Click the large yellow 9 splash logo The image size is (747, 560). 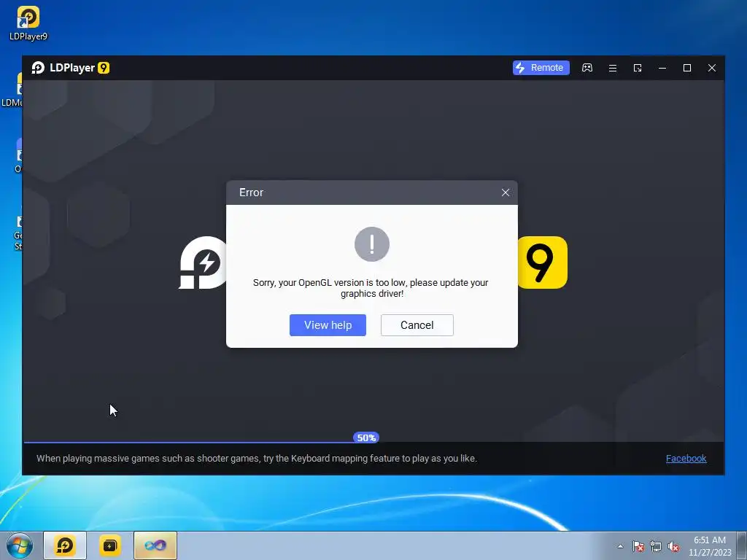pyautogui.click(x=542, y=262)
